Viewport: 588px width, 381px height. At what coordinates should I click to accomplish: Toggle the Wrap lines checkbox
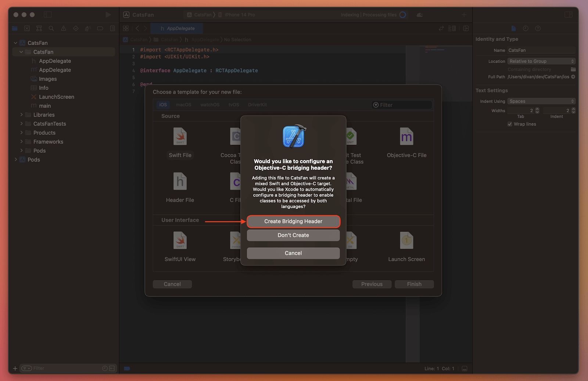click(510, 124)
